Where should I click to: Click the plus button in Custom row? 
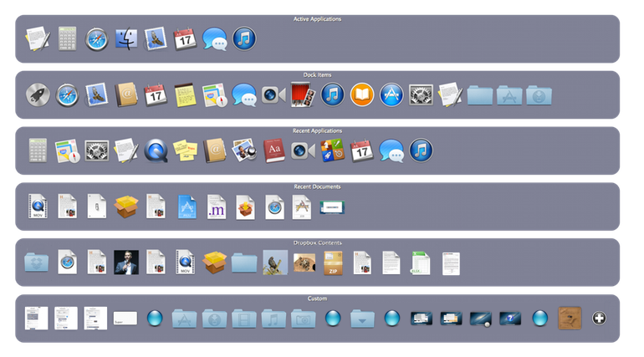[x=599, y=319]
